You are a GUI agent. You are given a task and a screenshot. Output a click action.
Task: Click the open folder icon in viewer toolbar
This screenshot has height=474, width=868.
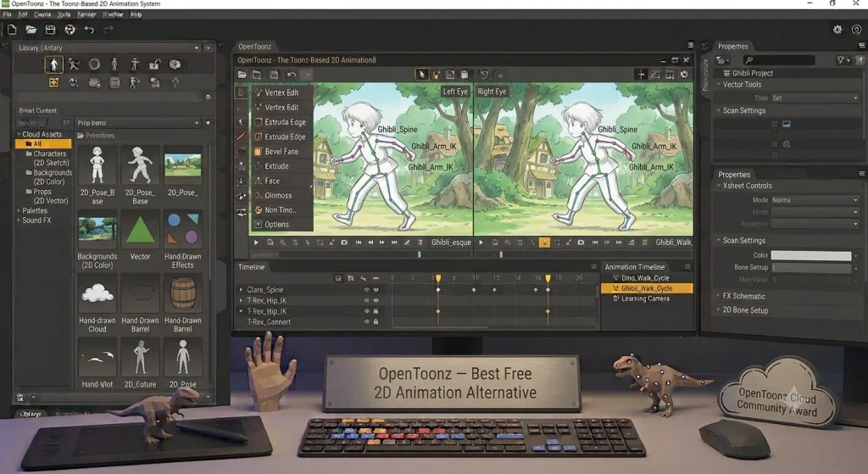242,75
